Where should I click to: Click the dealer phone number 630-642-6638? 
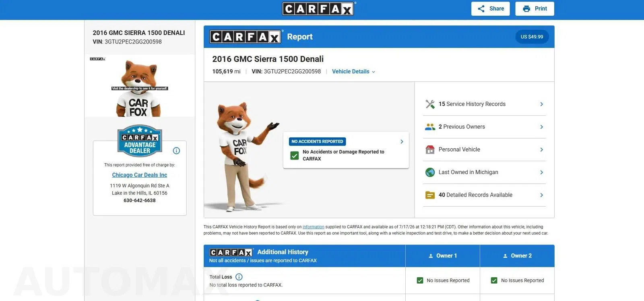click(x=140, y=200)
